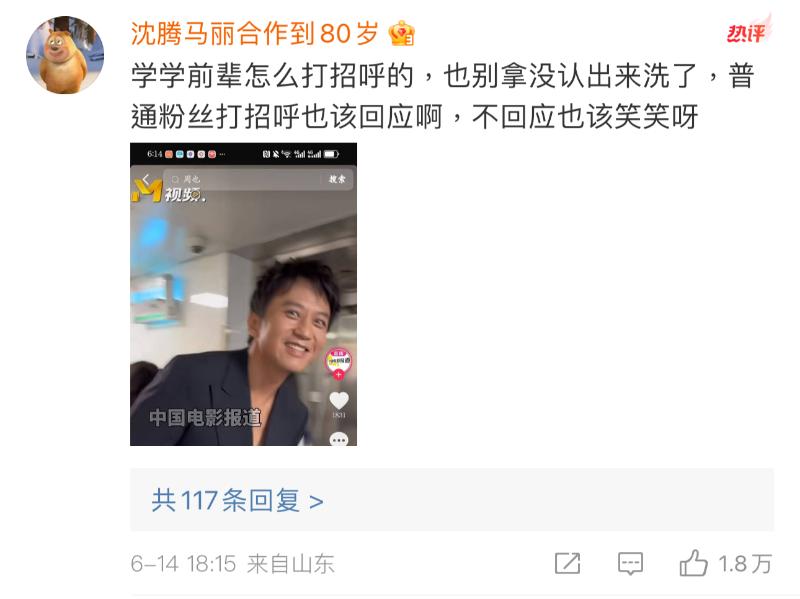Open username 沈腾马丽合作到80岁 profile

(254, 34)
